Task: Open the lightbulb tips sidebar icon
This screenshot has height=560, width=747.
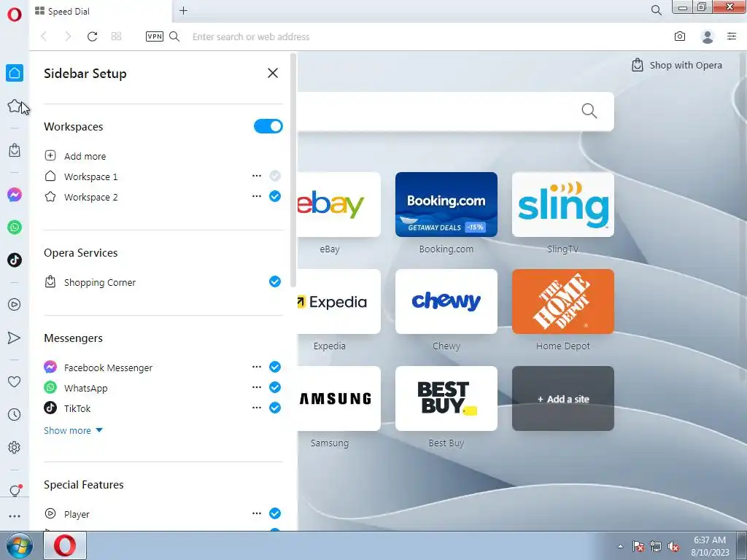Action: click(15, 491)
